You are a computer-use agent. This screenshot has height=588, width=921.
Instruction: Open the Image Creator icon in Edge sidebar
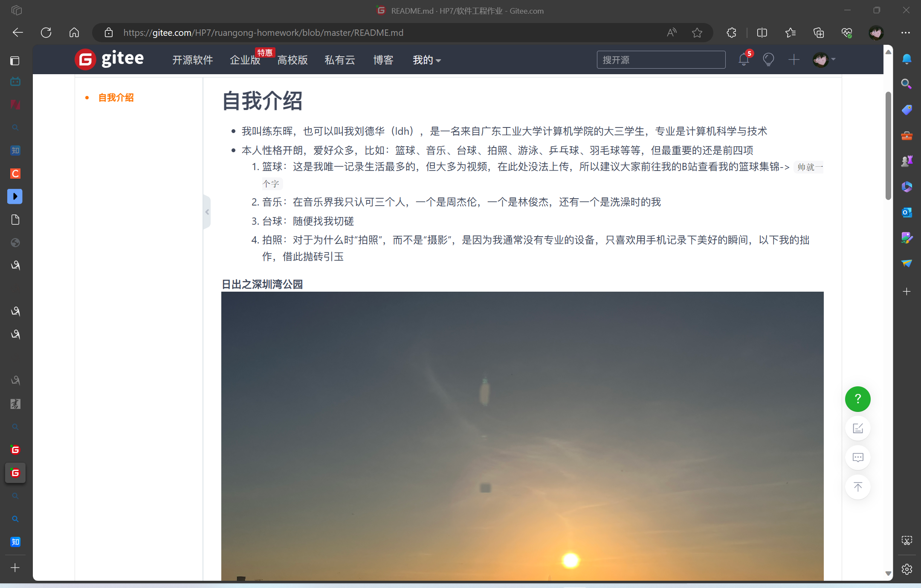pyautogui.click(x=907, y=238)
